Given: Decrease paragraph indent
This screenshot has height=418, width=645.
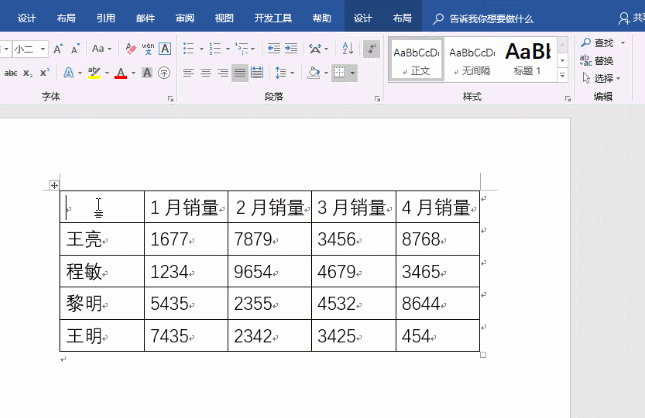Looking at the screenshot, I should [x=274, y=49].
